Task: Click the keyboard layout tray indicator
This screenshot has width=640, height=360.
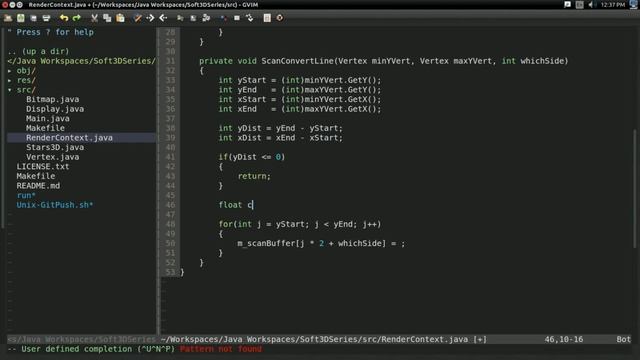Action: pyautogui.click(x=580, y=4)
